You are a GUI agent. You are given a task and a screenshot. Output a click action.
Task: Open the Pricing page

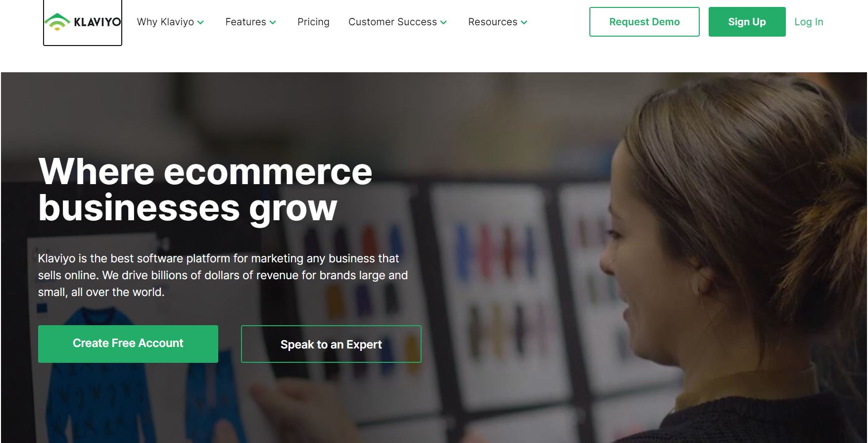point(313,22)
